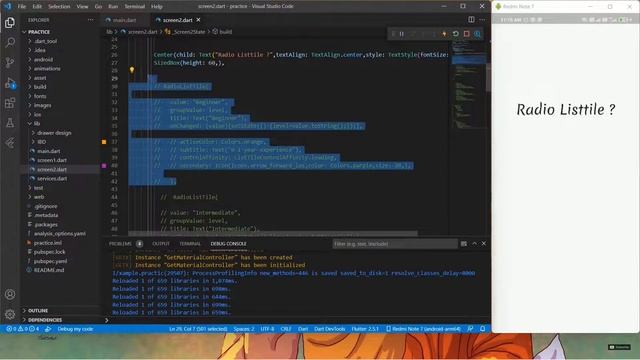Viewport: 640px width, 360px height.
Task: Open the Help menu
Action: point(157,7)
